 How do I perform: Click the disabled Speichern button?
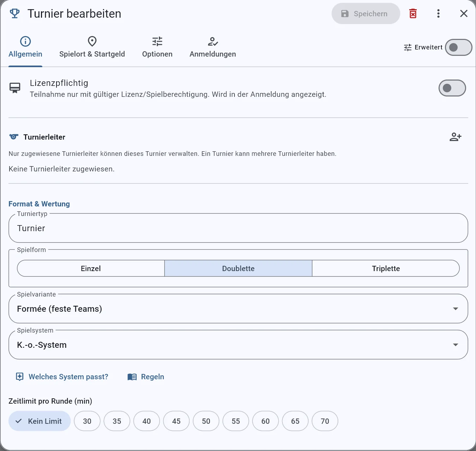coord(365,13)
